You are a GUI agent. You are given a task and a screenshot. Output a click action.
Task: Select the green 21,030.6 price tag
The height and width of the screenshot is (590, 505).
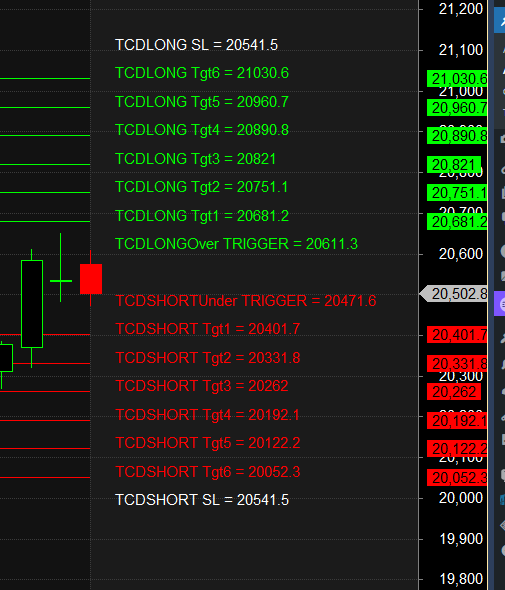tap(457, 79)
